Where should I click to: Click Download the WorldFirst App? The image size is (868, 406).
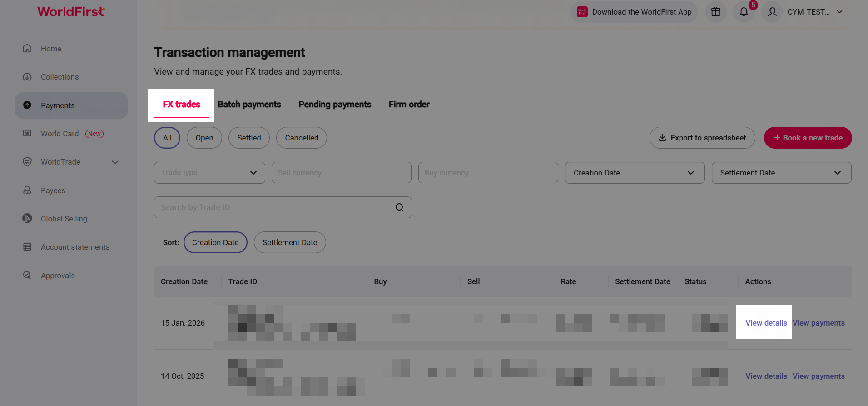pos(635,12)
